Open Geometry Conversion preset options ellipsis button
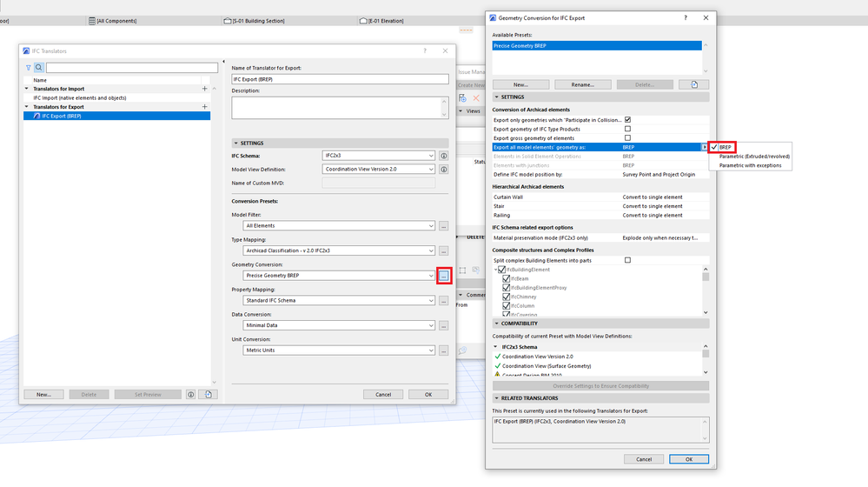 (x=444, y=276)
